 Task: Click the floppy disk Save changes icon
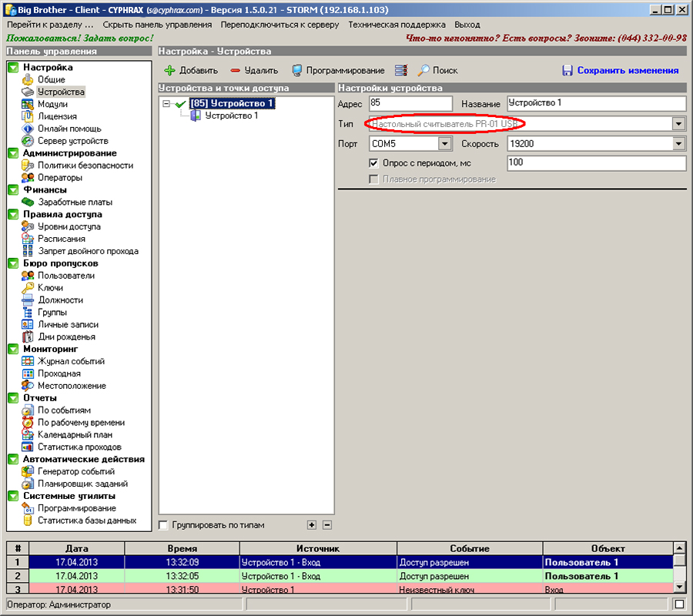point(567,70)
